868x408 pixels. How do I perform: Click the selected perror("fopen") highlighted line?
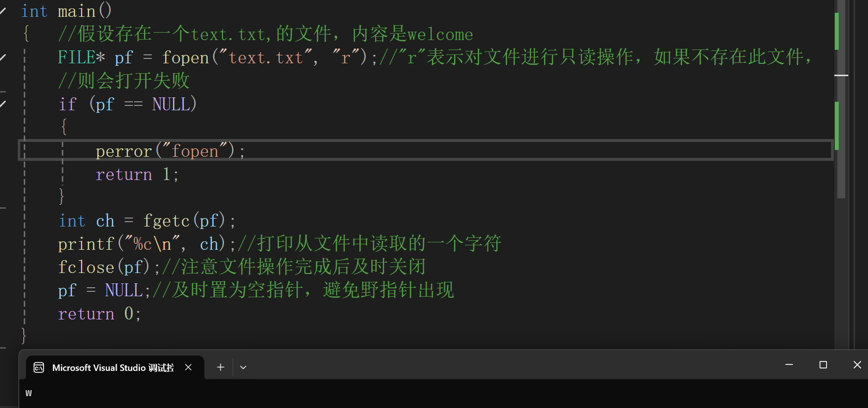(x=170, y=150)
